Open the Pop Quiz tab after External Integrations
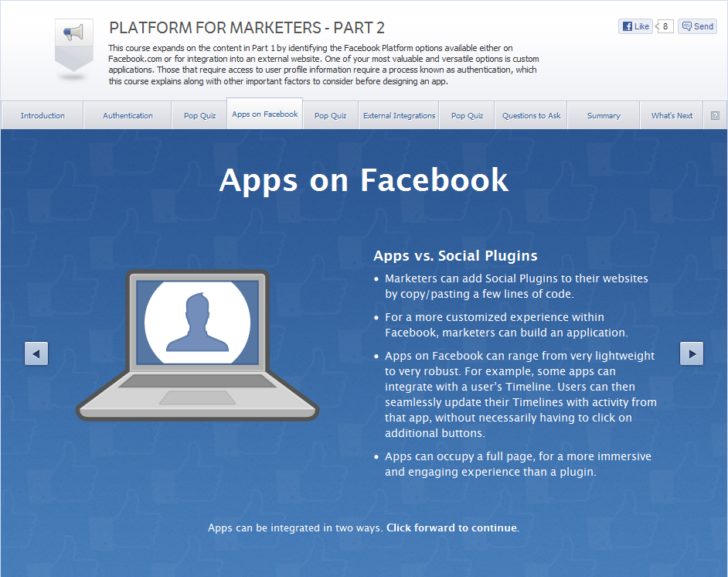 click(x=467, y=116)
